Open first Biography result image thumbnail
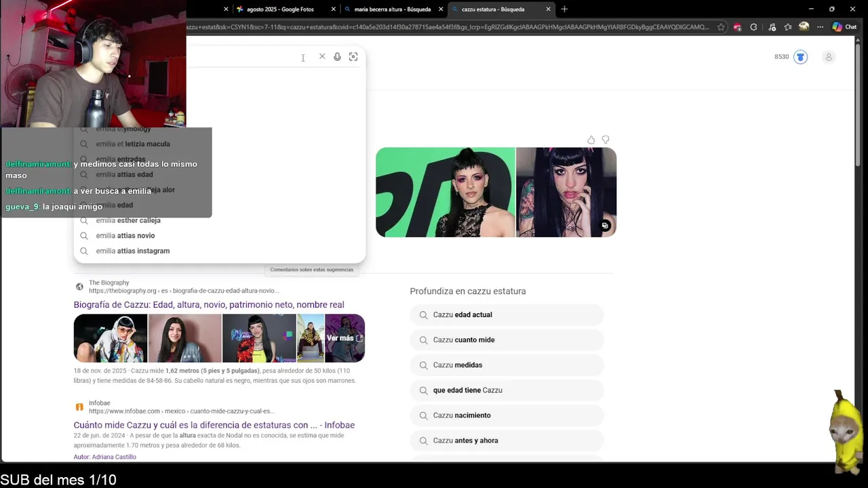The image size is (868, 488). coord(111,338)
